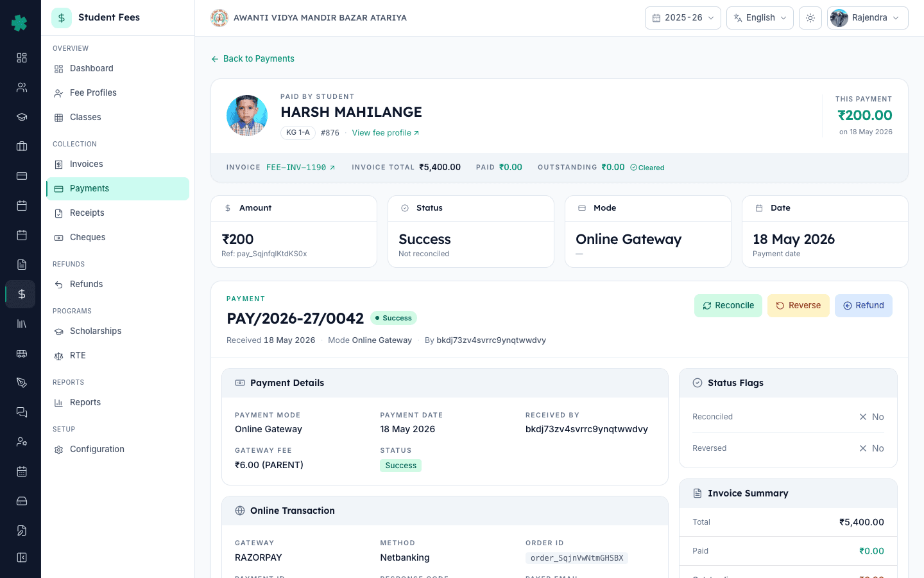
Task: Open the chat messages icon in the dark icon rail
Action: click(22, 412)
